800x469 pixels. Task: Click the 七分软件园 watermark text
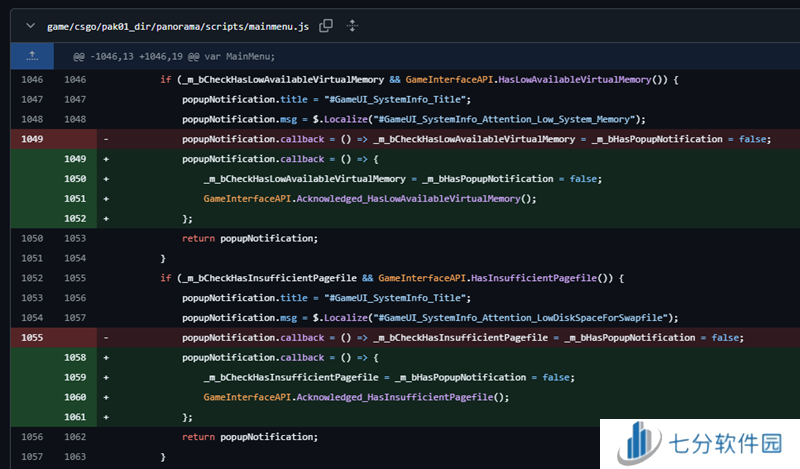[725, 443]
